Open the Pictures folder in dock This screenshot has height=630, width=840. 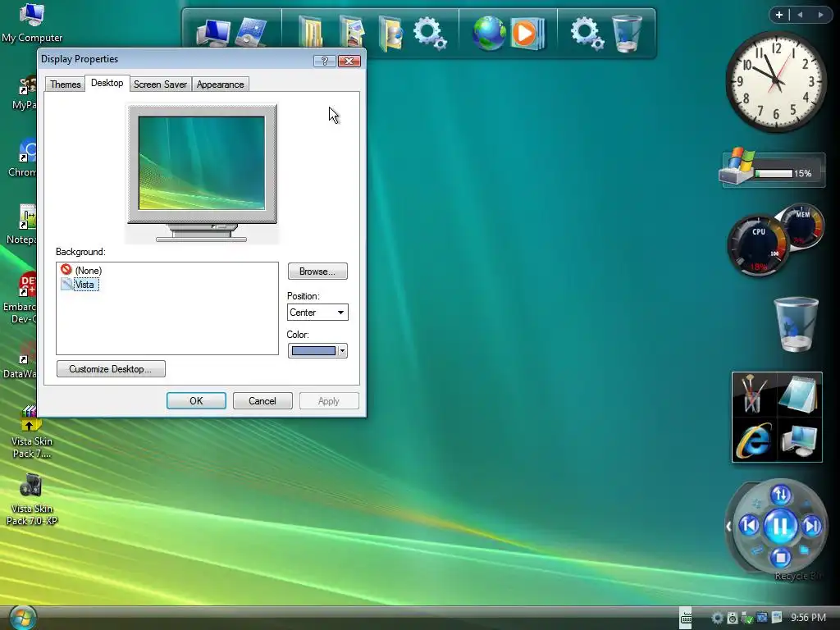(x=351, y=33)
